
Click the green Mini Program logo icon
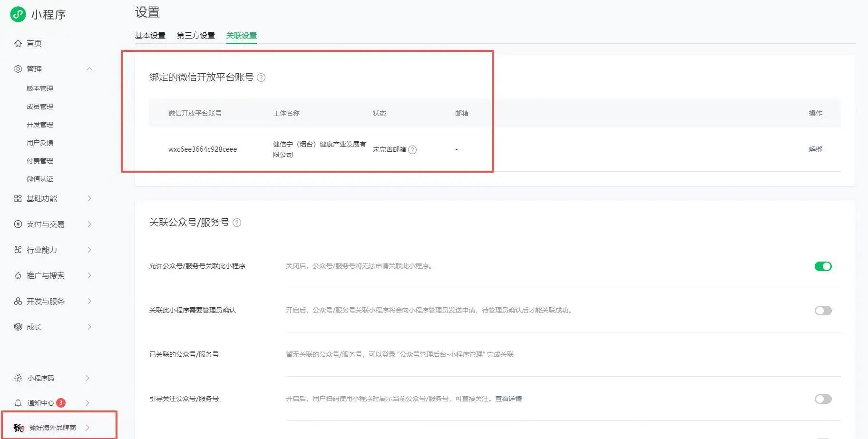pos(18,14)
